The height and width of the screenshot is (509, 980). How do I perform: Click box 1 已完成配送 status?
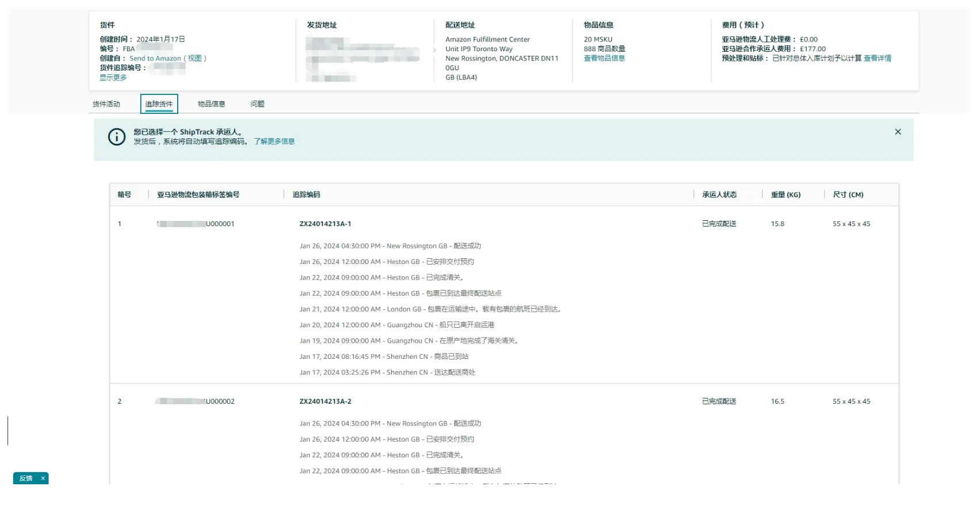(x=719, y=224)
